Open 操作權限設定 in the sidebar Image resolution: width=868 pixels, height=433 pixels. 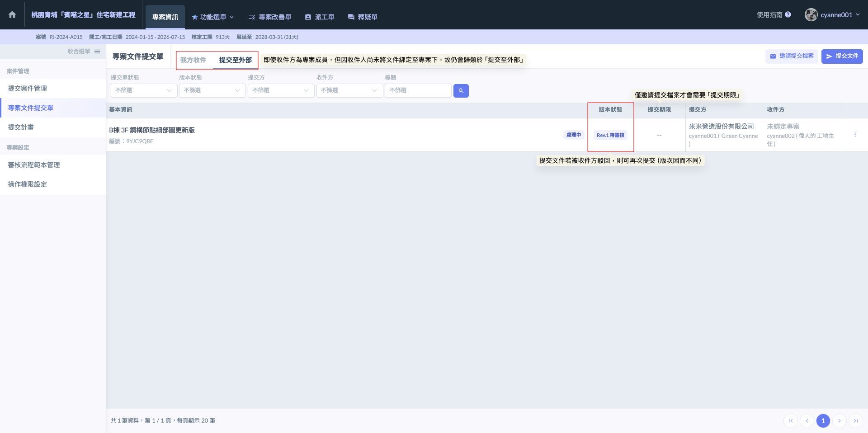(53, 184)
